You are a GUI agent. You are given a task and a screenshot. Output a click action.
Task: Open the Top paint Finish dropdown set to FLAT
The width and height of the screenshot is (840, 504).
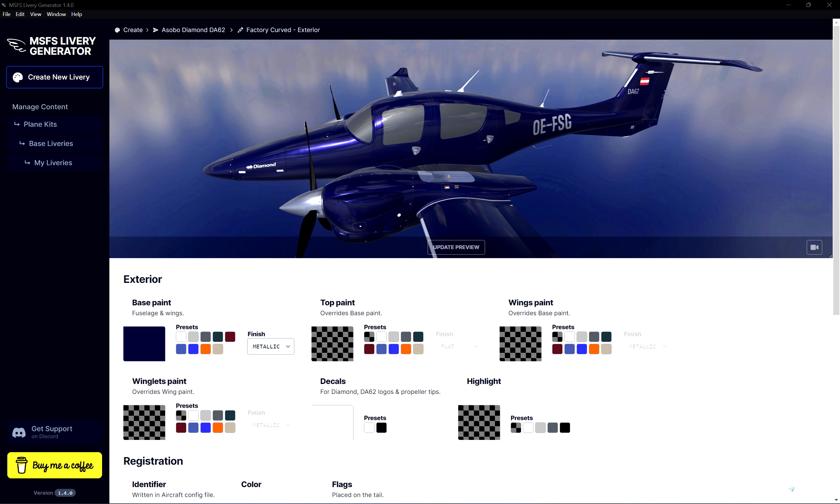coord(459,346)
